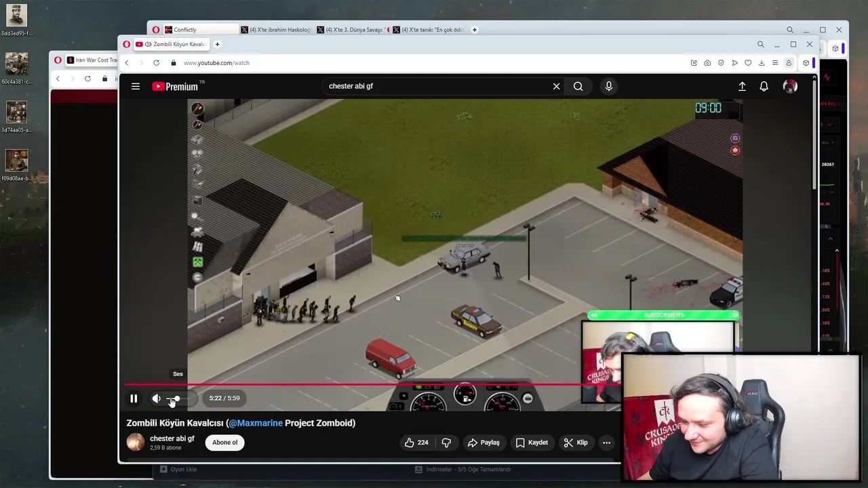Open chester abi gf channel avatar
This screenshot has width=868, height=488.
(136, 442)
